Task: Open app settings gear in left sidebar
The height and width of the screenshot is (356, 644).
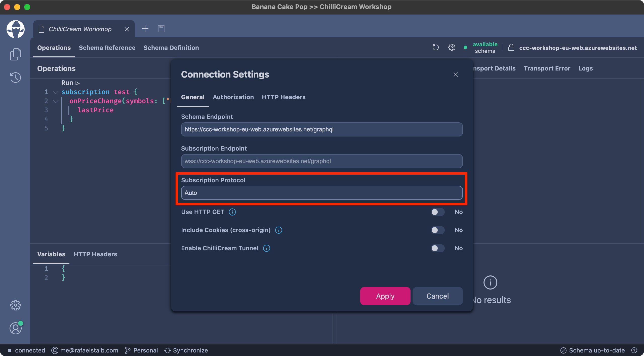Action: point(15,305)
